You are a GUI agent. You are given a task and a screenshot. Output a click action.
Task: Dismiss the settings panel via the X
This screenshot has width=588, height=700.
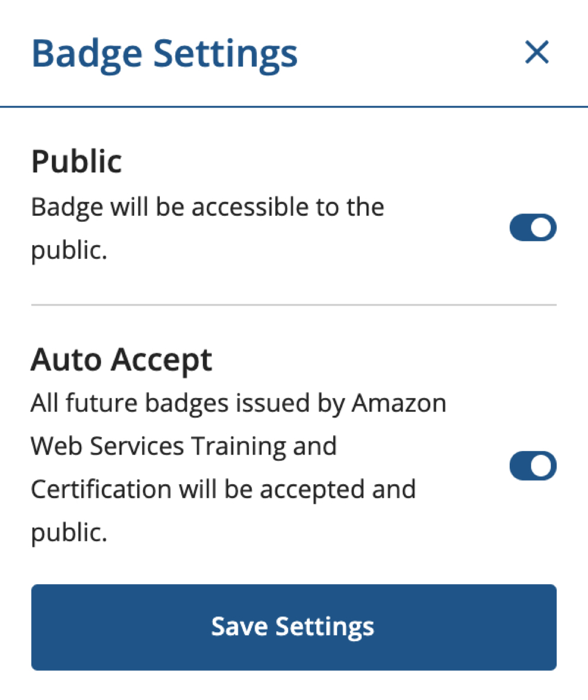(537, 52)
